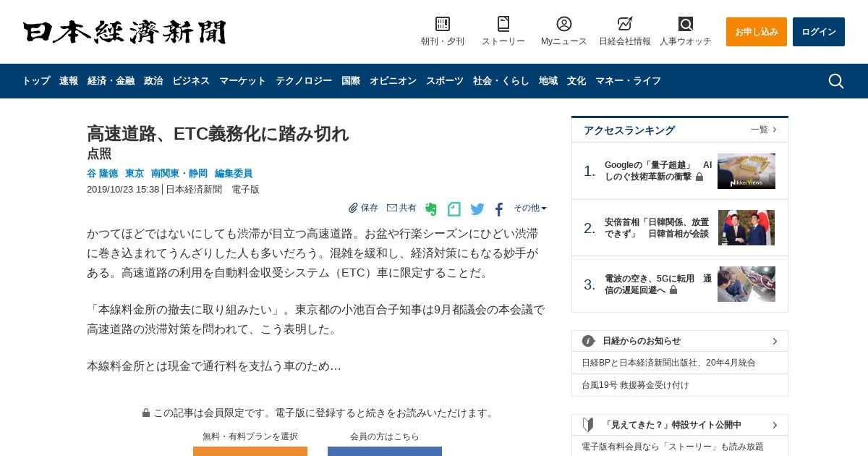The height and width of the screenshot is (456, 868).
Task: Open the 南関東・静岡 tag link
Action: point(179,174)
